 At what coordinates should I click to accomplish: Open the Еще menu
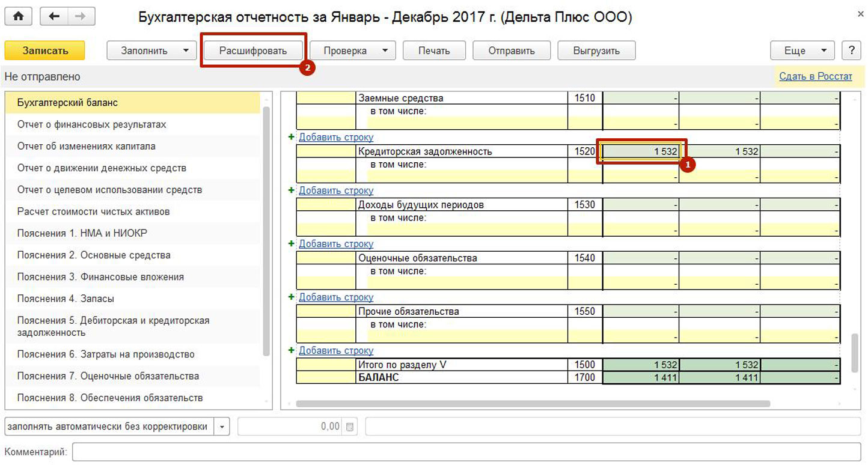[802, 50]
